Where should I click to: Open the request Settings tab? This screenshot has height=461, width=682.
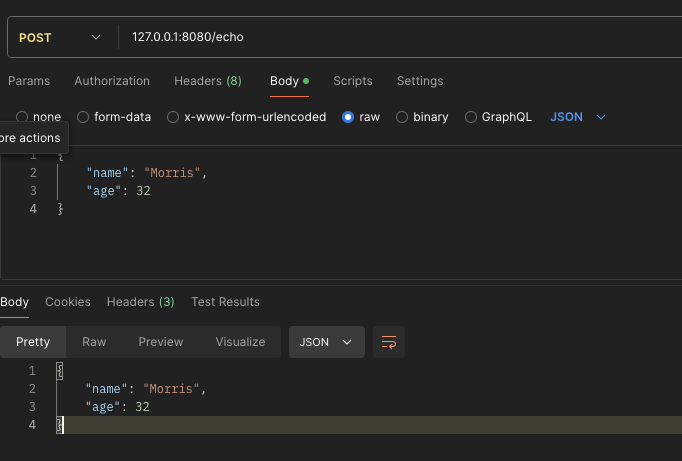point(420,81)
